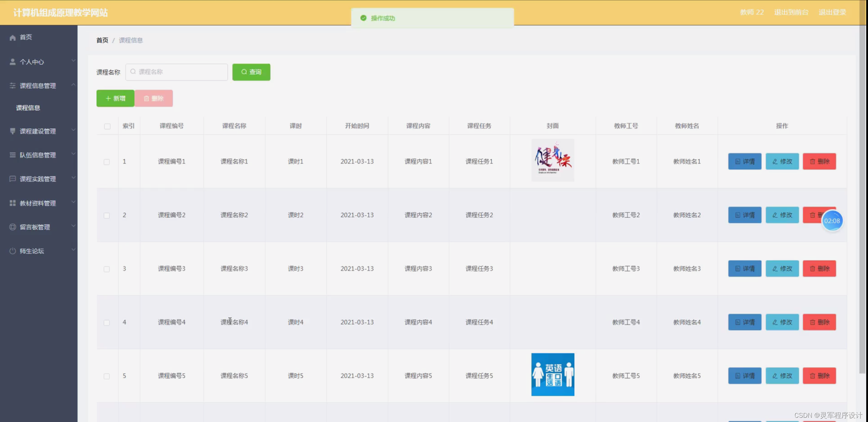
Task: Click the 课程实践管理 message icon
Action: [x=13, y=179]
